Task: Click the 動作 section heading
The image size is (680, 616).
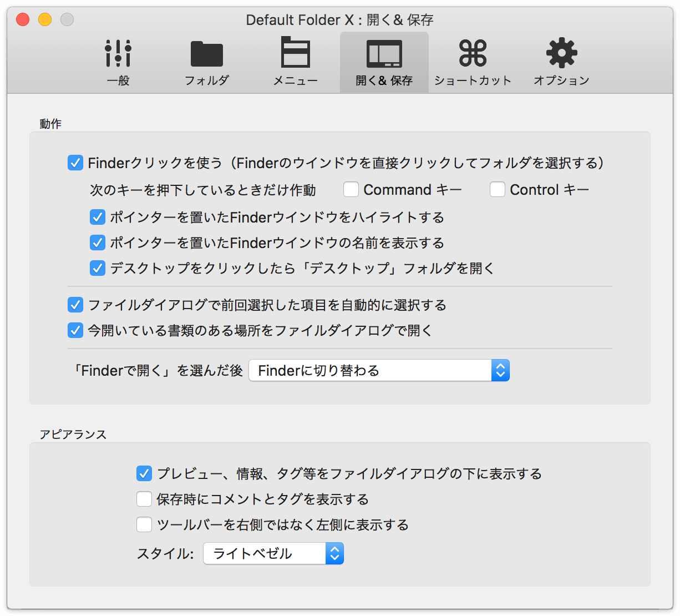Action: [50, 124]
